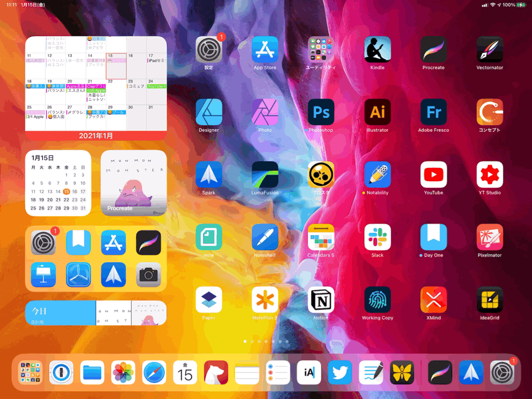Viewport: 532px width, 399px height.
Task: Open Twitter in the dock
Action: (x=340, y=372)
